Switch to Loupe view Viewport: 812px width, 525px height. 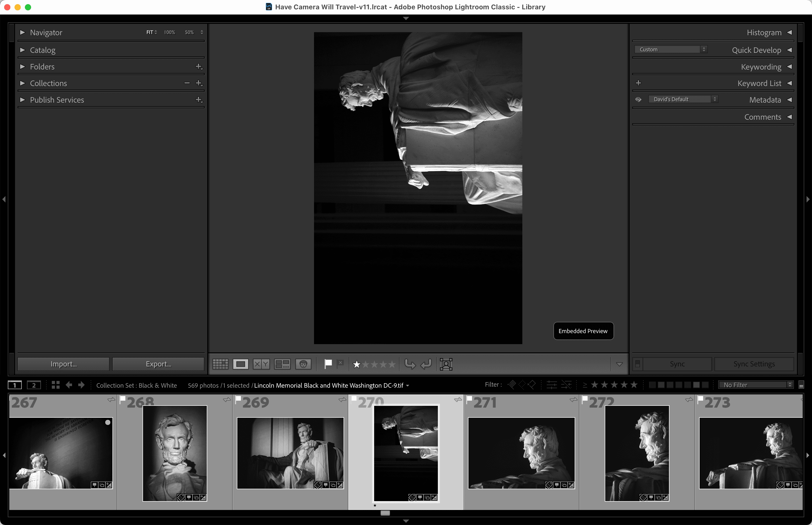point(241,364)
